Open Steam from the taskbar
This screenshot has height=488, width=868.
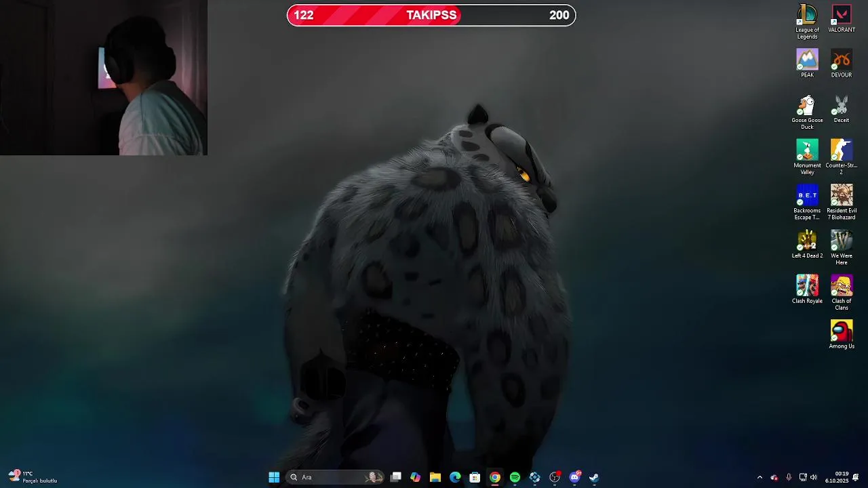click(x=594, y=477)
